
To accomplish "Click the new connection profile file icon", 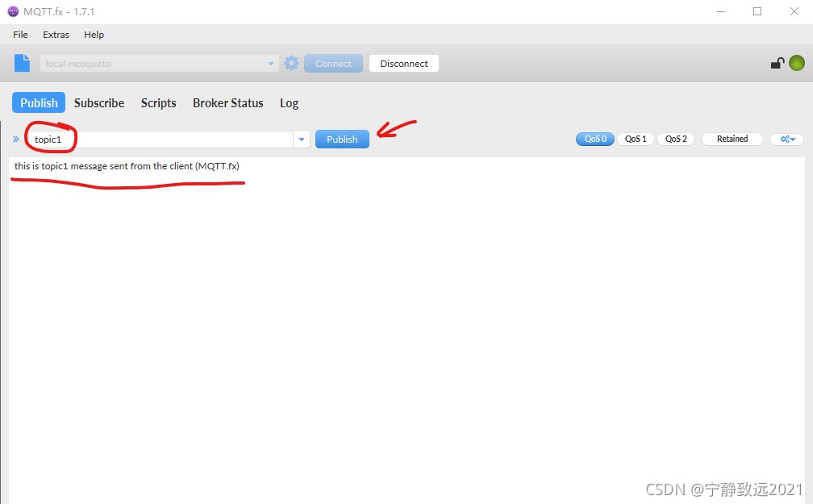I will (22, 63).
